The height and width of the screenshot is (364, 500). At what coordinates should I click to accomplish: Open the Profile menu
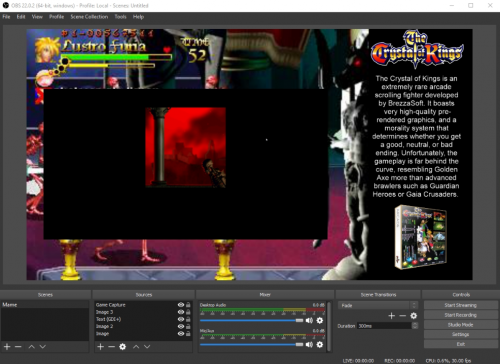coord(56,17)
